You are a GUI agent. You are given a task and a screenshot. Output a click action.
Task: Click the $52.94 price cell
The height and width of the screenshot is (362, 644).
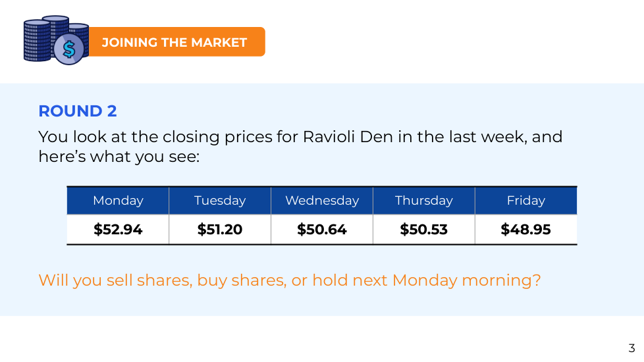[118, 230]
